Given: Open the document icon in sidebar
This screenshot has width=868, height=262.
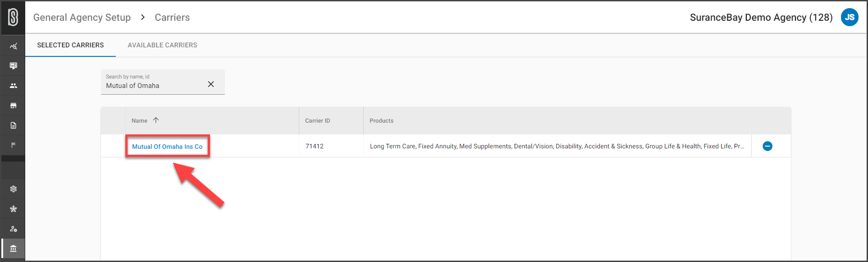Looking at the screenshot, I should (14, 125).
